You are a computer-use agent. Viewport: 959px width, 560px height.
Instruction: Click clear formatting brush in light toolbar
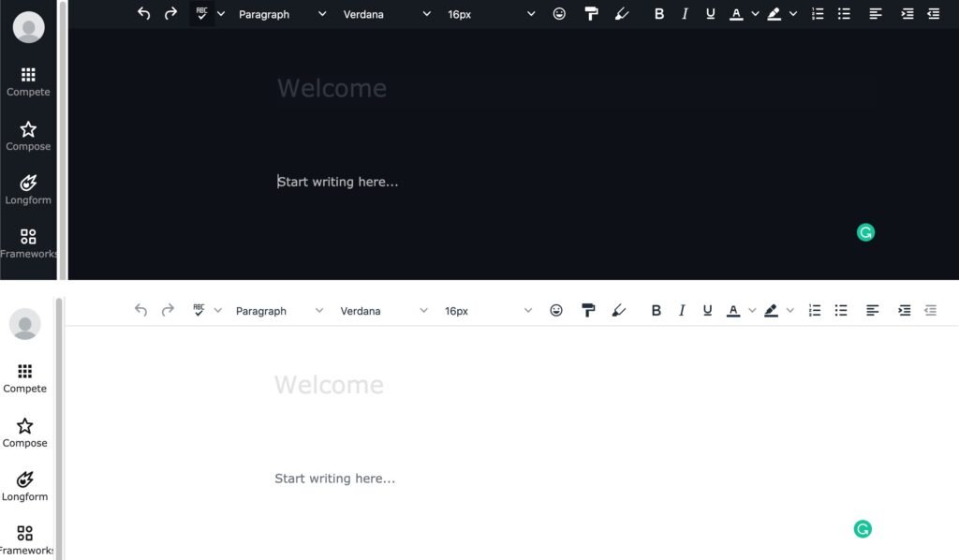coord(618,310)
